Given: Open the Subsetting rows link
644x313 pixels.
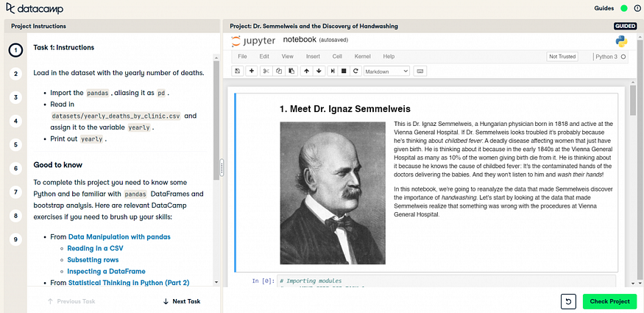Looking at the screenshot, I should point(93,260).
